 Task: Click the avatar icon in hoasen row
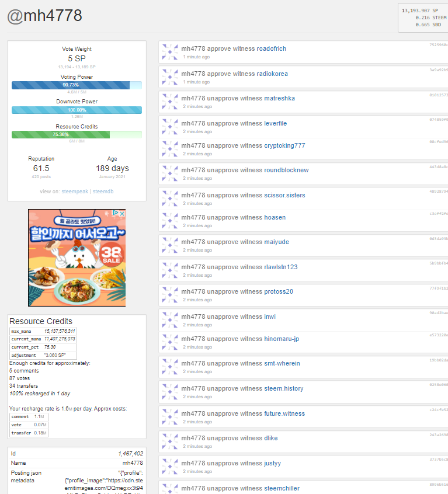170,221
